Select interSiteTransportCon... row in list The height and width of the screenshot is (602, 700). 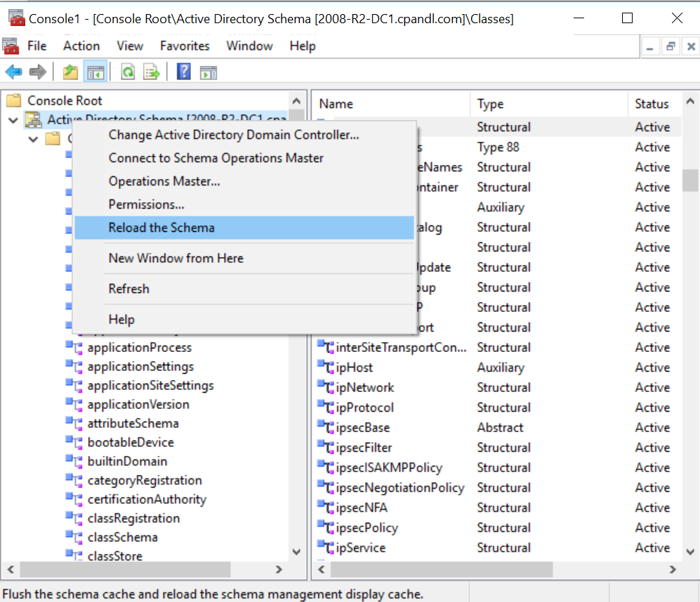click(497, 348)
